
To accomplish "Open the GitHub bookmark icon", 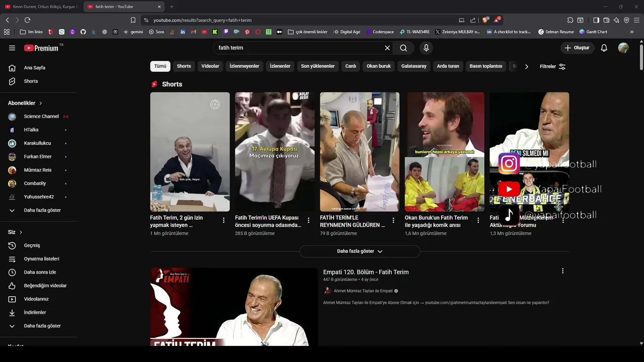I will pyautogui.click(x=83, y=32).
